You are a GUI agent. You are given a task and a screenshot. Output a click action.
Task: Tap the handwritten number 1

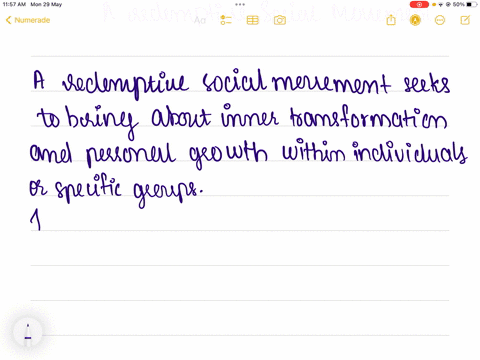coord(35,220)
